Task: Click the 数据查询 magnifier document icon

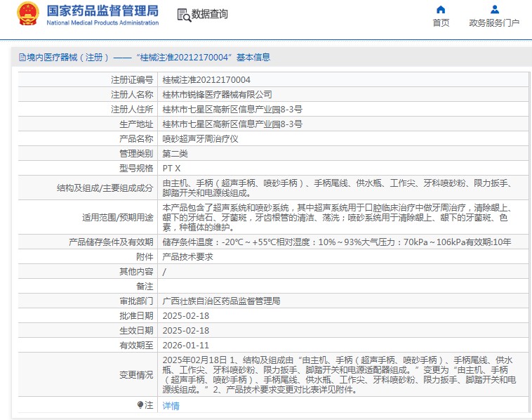Action: pyautogui.click(x=183, y=15)
